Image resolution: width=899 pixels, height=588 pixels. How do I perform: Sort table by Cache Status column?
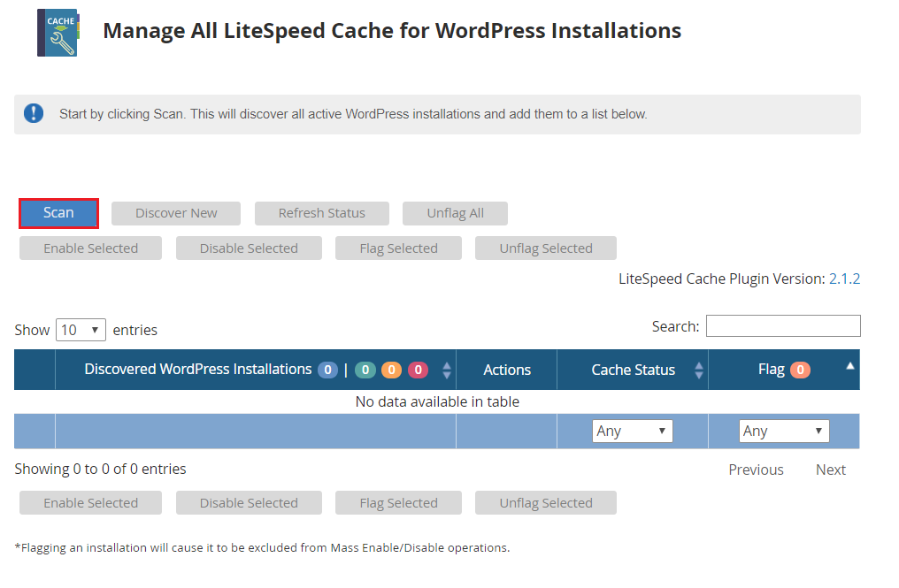coord(698,370)
